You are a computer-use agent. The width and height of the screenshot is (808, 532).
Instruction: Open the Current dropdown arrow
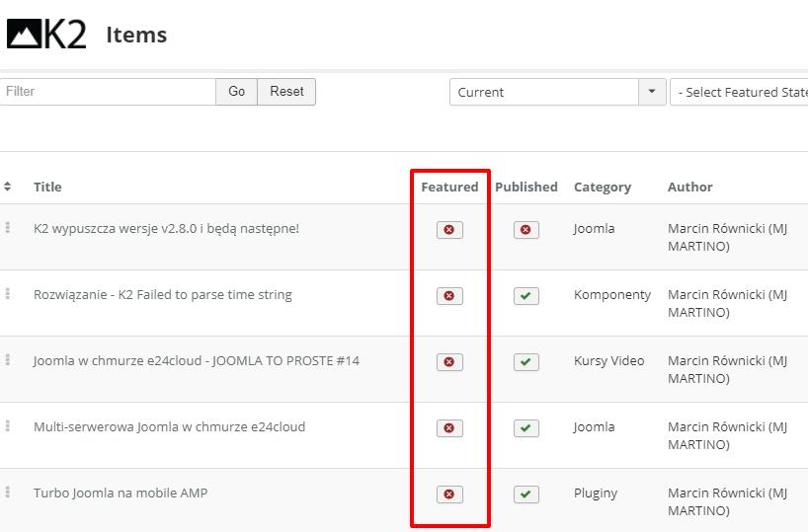(x=652, y=92)
